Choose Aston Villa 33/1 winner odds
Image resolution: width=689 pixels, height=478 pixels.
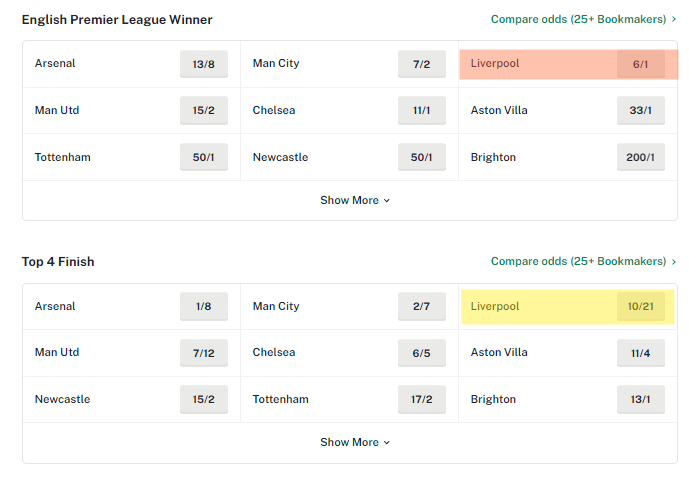tap(641, 110)
